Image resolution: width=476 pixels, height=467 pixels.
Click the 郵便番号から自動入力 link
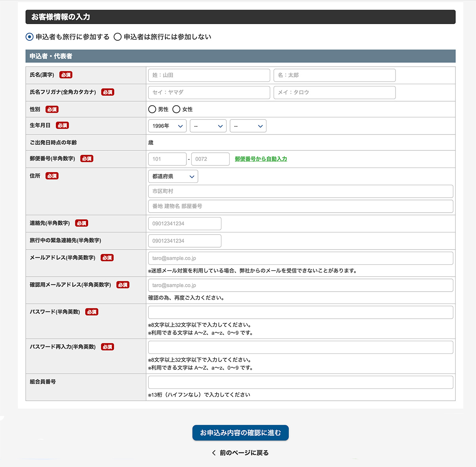point(260,159)
